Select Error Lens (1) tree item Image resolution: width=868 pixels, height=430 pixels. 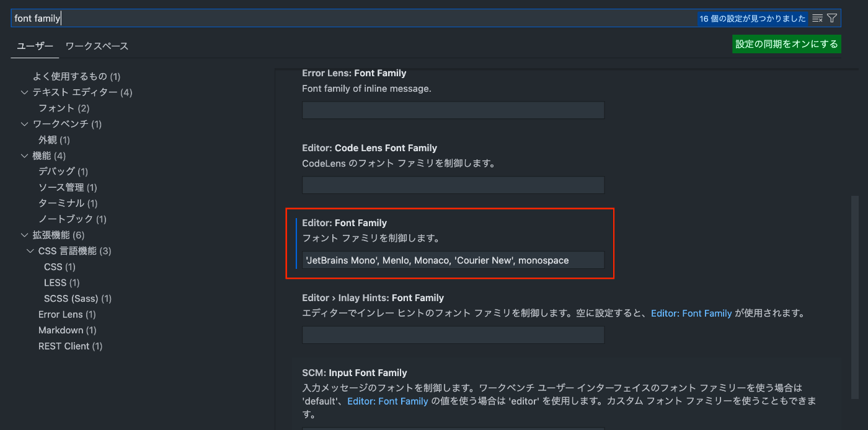click(67, 315)
